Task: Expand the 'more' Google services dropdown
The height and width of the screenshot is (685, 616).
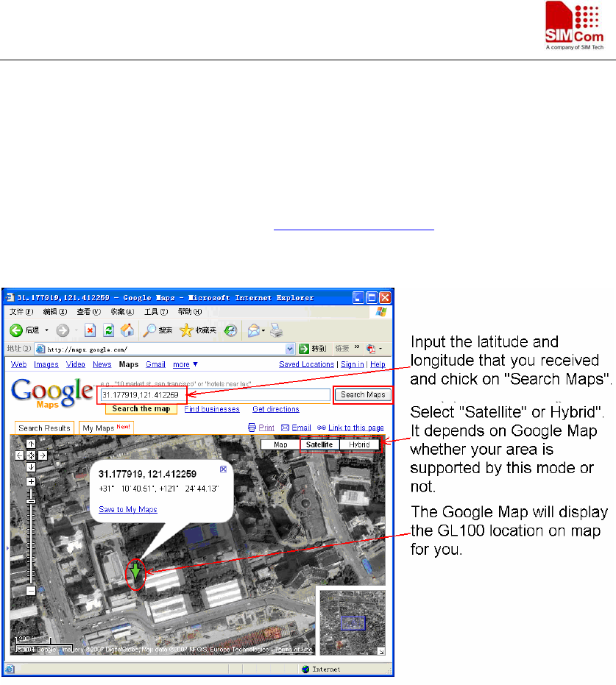Action: pos(185,364)
